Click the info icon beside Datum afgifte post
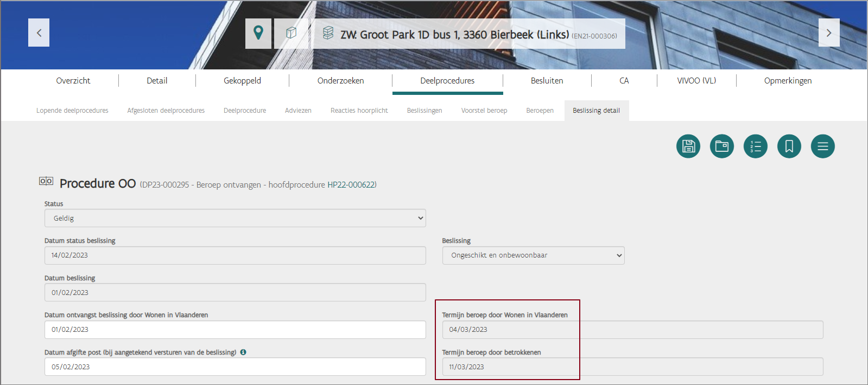The image size is (868, 385). pos(243,352)
